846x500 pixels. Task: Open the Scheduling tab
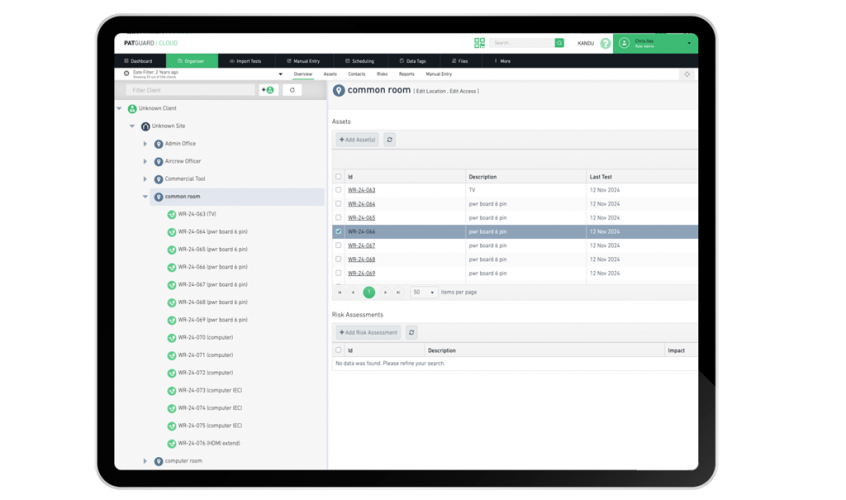(x=360, y=61)
